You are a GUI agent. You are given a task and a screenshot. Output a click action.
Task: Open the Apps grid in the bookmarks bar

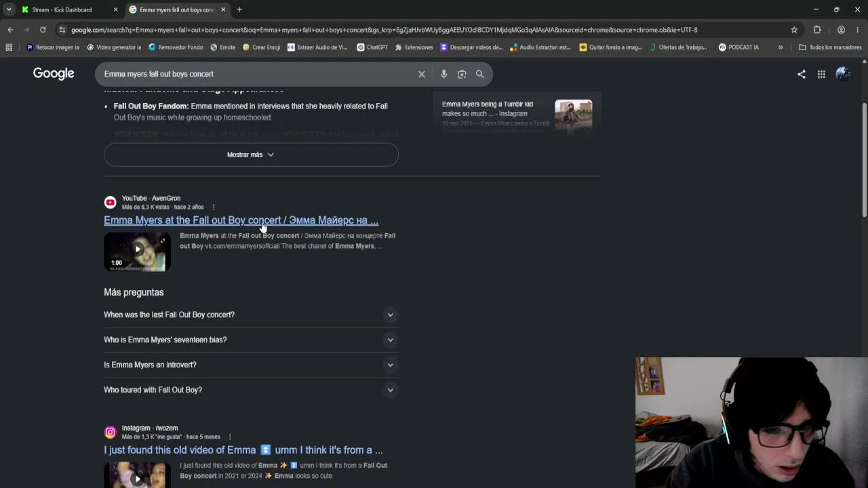point(9,47)
